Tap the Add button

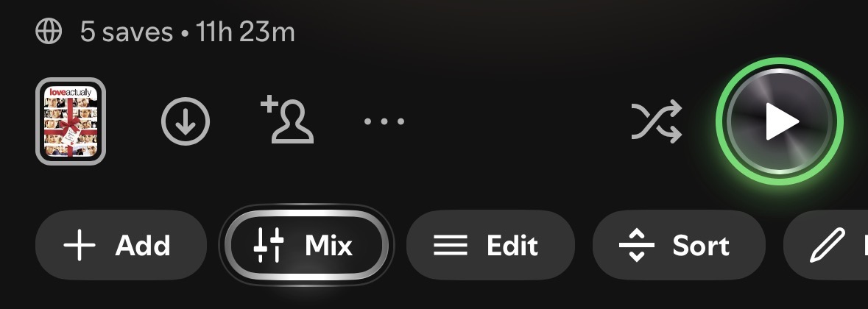121,246
